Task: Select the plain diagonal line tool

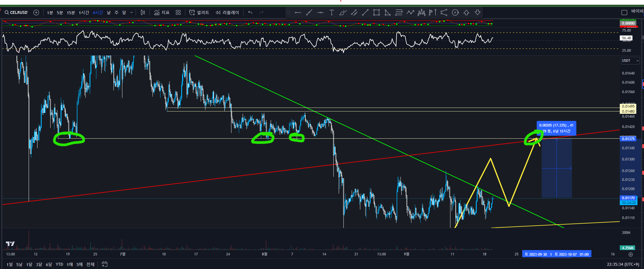Action: 365,12
